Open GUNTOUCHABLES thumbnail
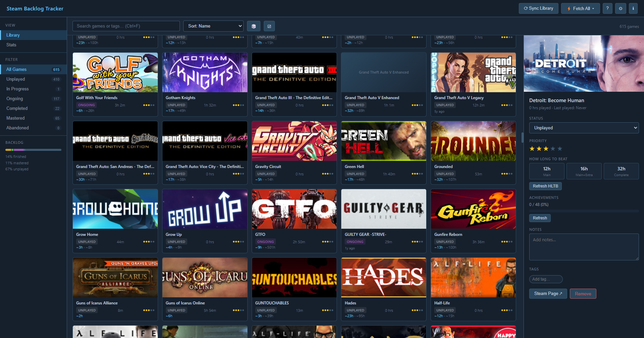The width and height of the screenshot is (644, 338). pyautogui.click(x=294, y=278)
